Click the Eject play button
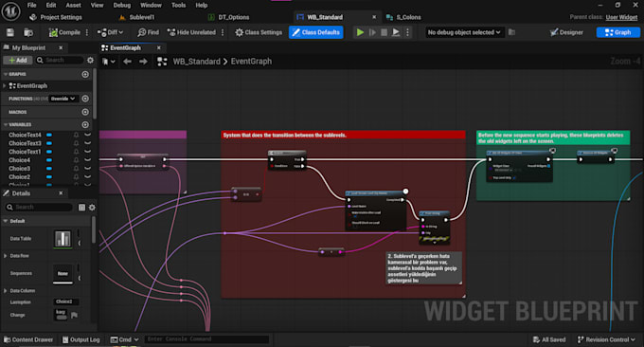The width and height of the screenshot is (644, 347). pyautogui.click(x=396, y=32)
